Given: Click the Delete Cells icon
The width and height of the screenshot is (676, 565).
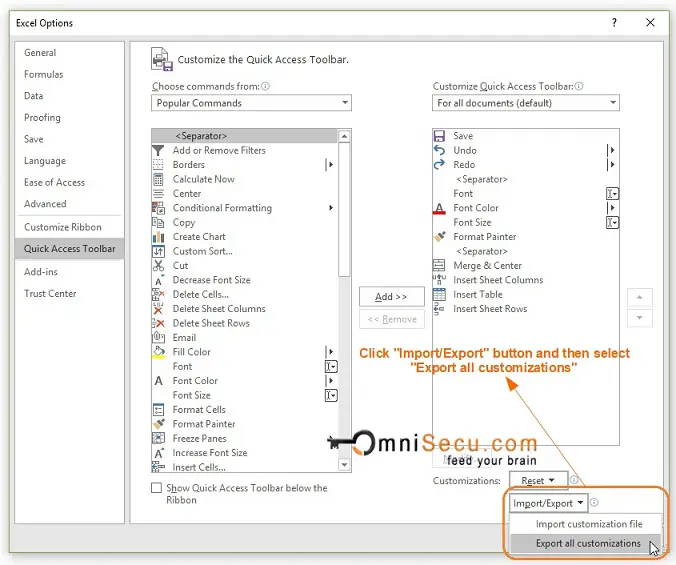Looking at the screenshot, I should [x=158, y=294].
